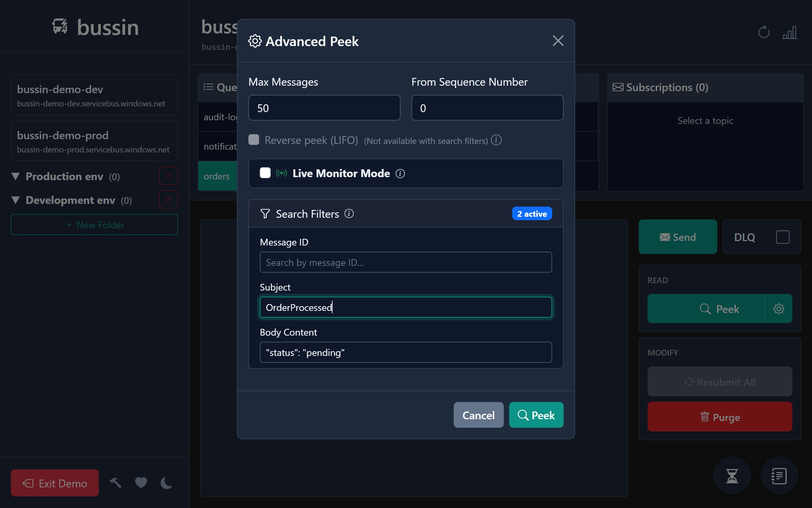This screenshot has width=812, height=508.
Task: Click the bussin bus logo icon
Action: 60,26
